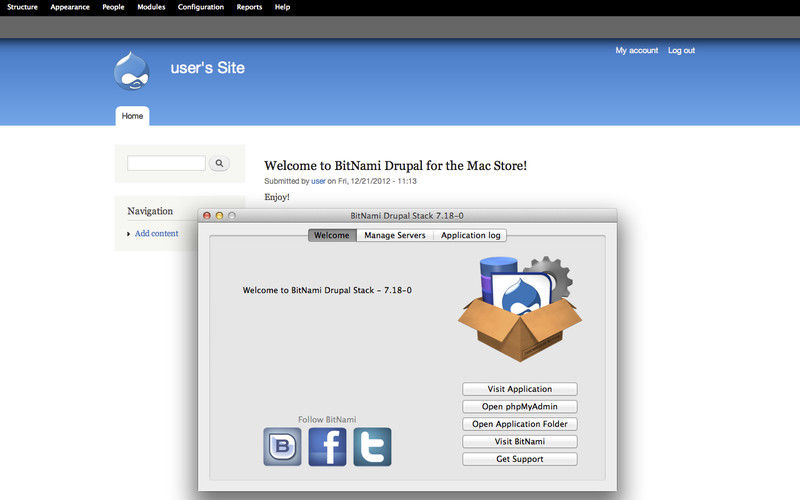
Task: Open the BitNami blog icon under Follow BitNami
Action: click(x=282, y=447)
